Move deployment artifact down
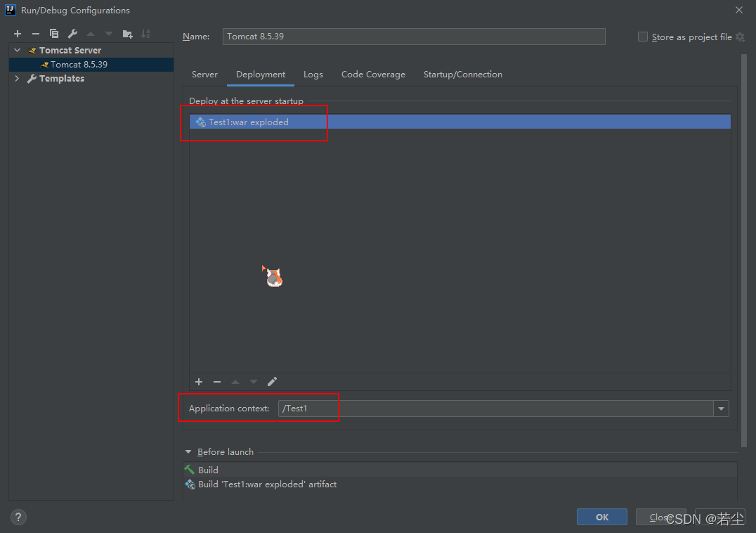The height and width of the screenshot is (533, 756). pos(254,382)
